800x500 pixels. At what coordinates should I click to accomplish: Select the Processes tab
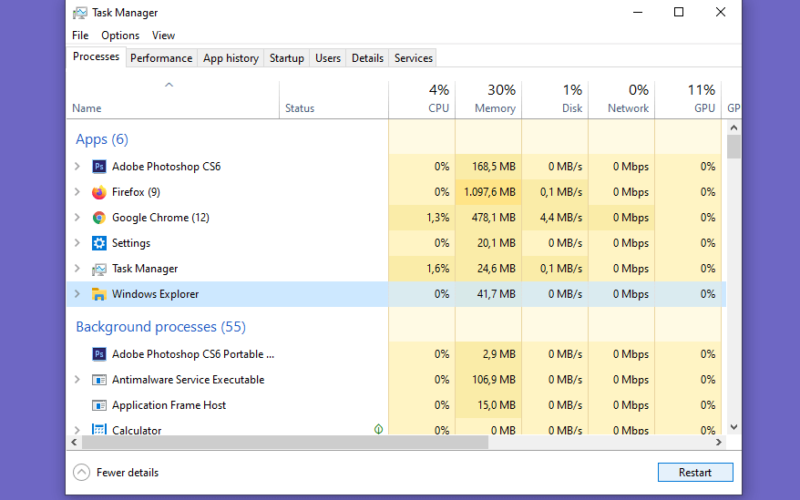point(96,57)
